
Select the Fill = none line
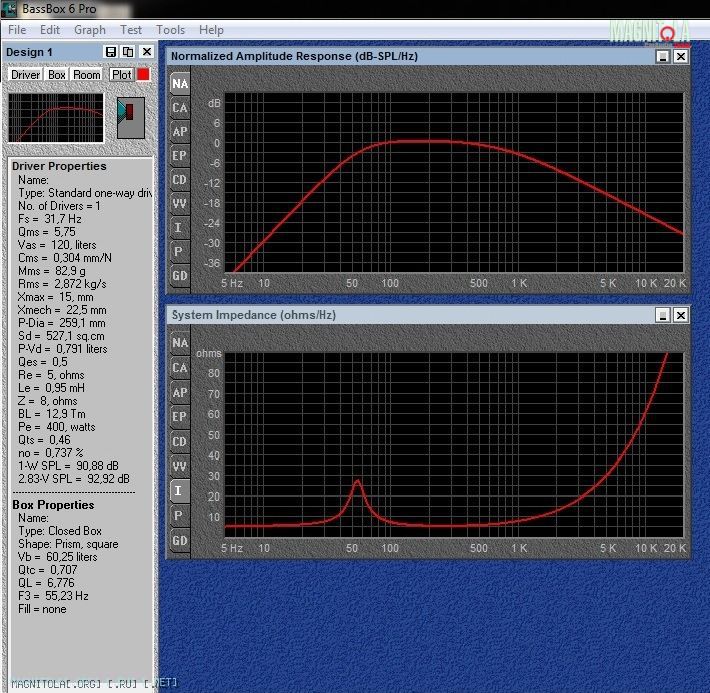(42, 609)
